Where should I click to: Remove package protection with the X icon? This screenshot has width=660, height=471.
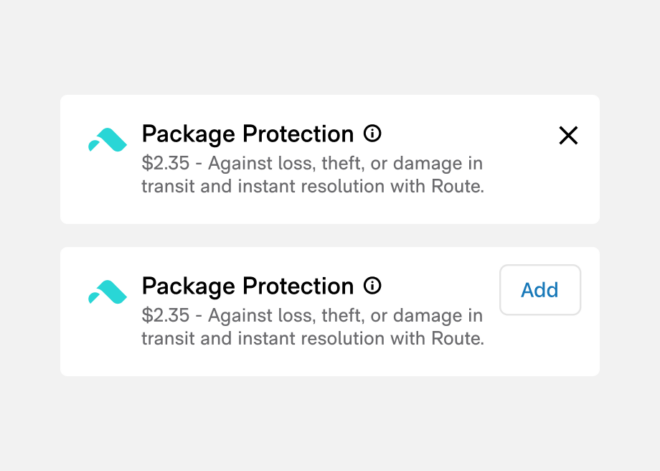tap(568, 136)
